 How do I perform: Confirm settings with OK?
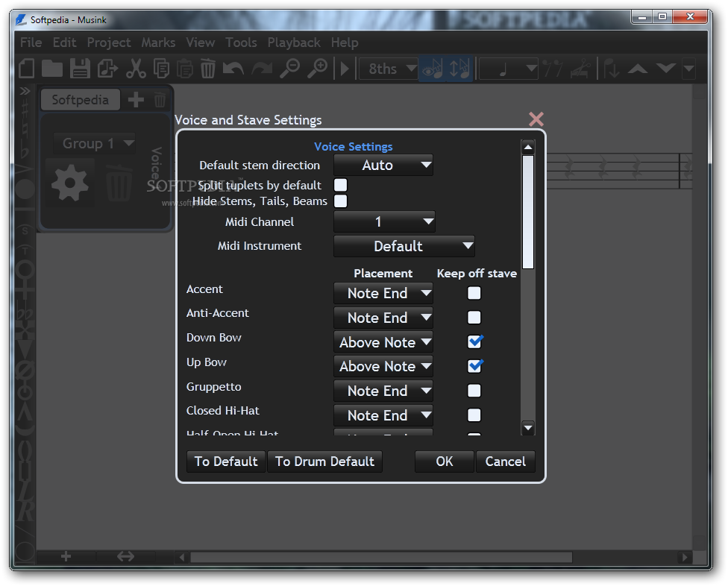[x=445, y=461]
